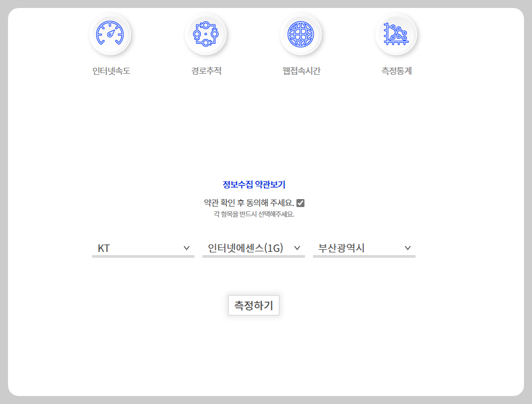Open the 경로추적 route tracing icon

(x=206, y=34)
